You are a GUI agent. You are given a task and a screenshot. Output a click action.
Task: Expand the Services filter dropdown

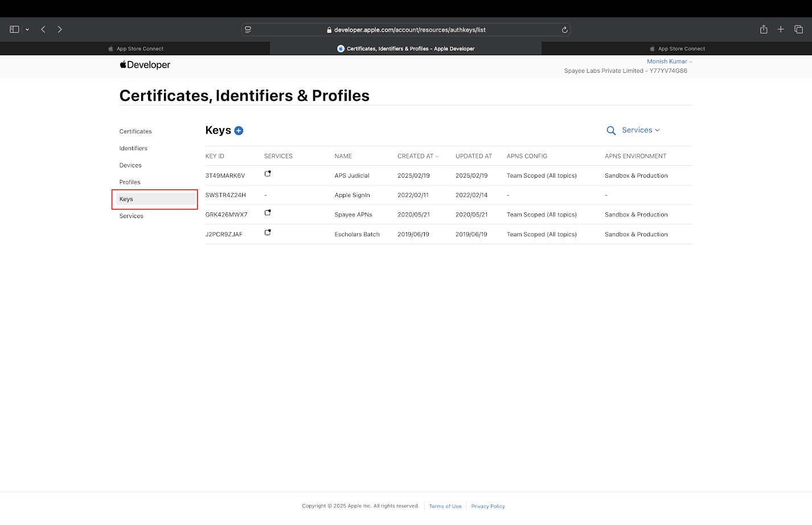coord(641,130)
